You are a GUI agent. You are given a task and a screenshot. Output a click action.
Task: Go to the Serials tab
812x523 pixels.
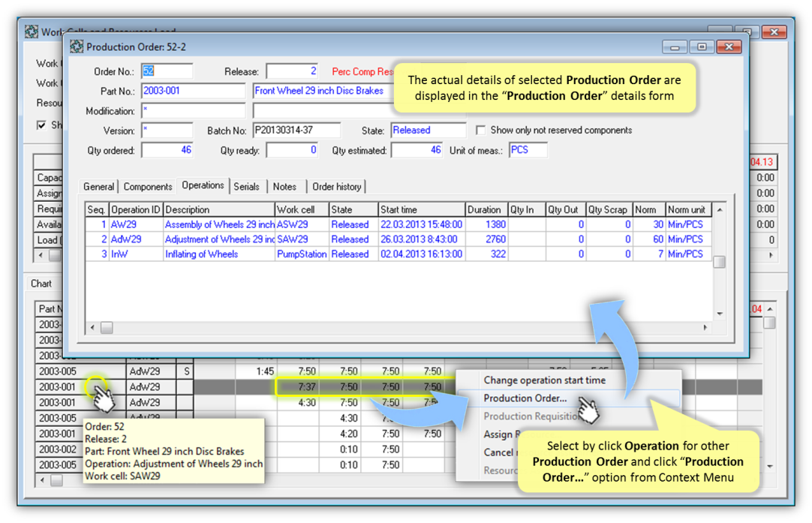point(246,186)
